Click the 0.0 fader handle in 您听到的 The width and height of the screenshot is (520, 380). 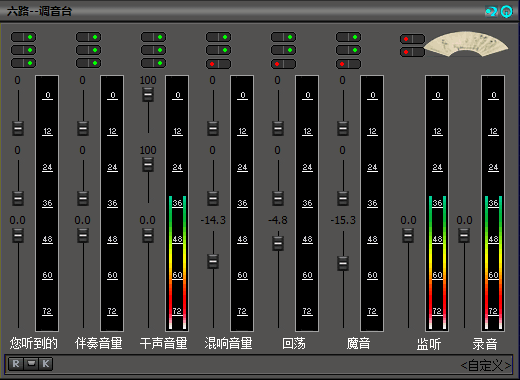tap(18, 236)
